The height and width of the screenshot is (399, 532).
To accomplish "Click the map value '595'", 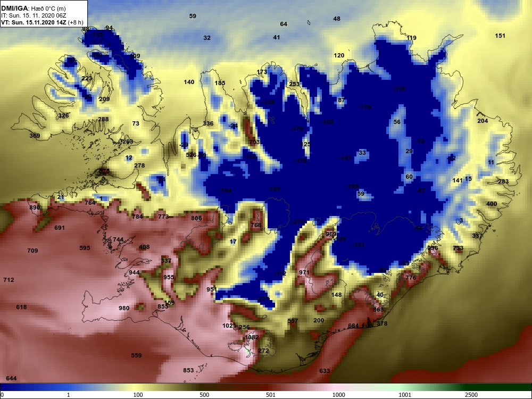I will pyautogui.click(x=85, y=248).
